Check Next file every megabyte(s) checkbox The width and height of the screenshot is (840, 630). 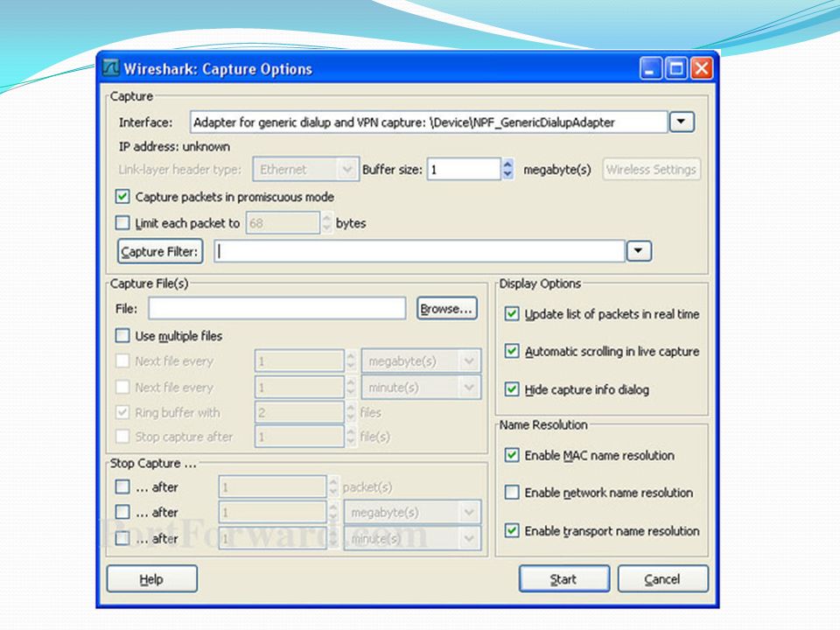click(122, 360)
